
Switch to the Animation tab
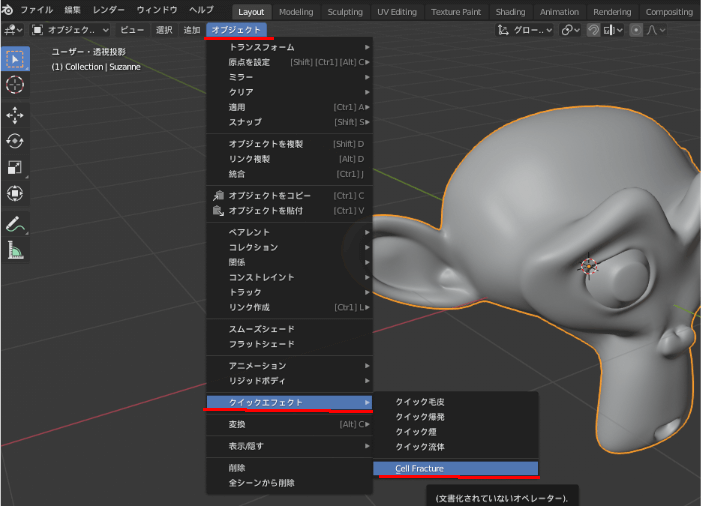(559, 12)
